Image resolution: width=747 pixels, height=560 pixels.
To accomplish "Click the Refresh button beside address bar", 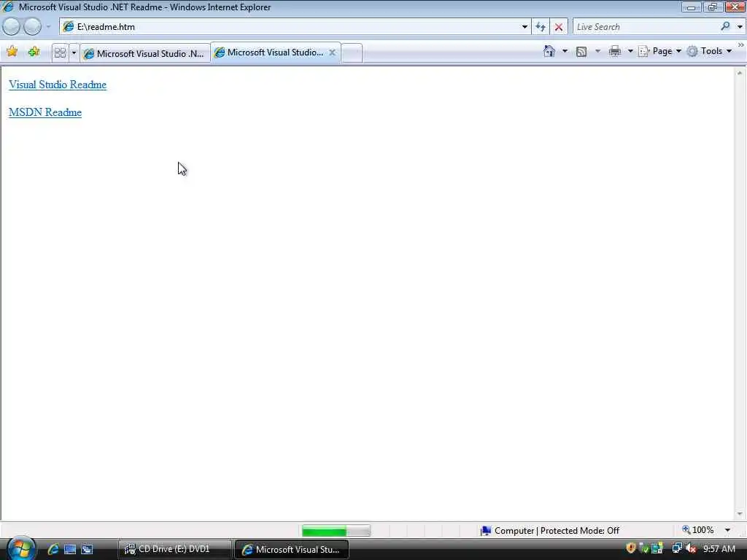I will click(x=541, y=27).
